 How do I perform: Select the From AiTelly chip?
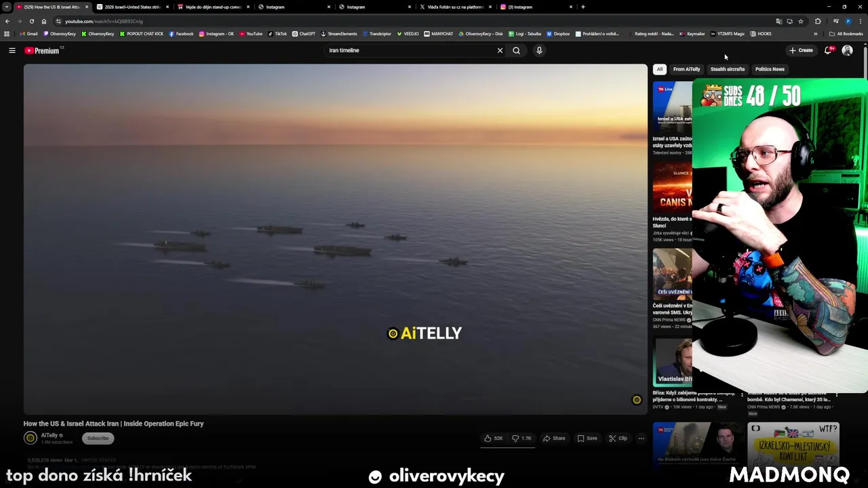pos(686,69)
